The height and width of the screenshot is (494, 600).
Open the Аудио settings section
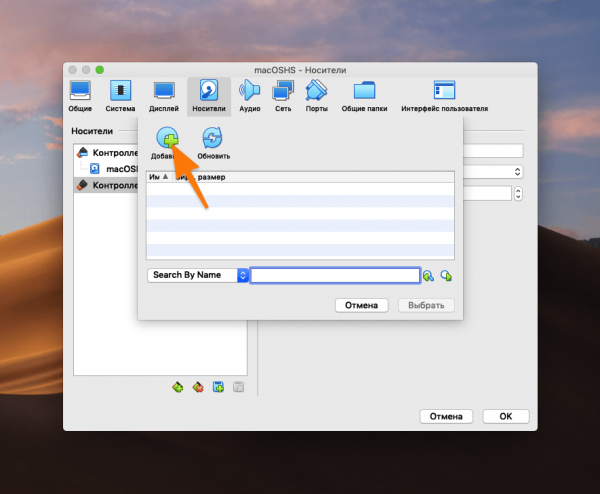(249, 96)
